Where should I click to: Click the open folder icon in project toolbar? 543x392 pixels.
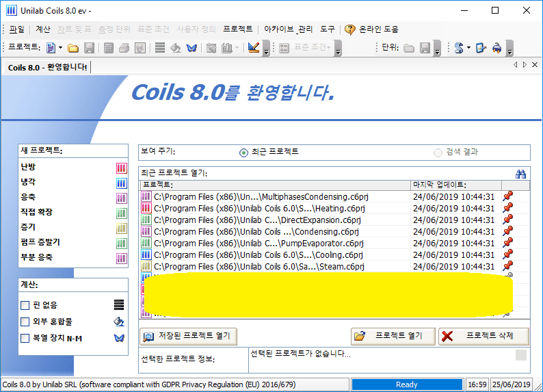[72, 48]
